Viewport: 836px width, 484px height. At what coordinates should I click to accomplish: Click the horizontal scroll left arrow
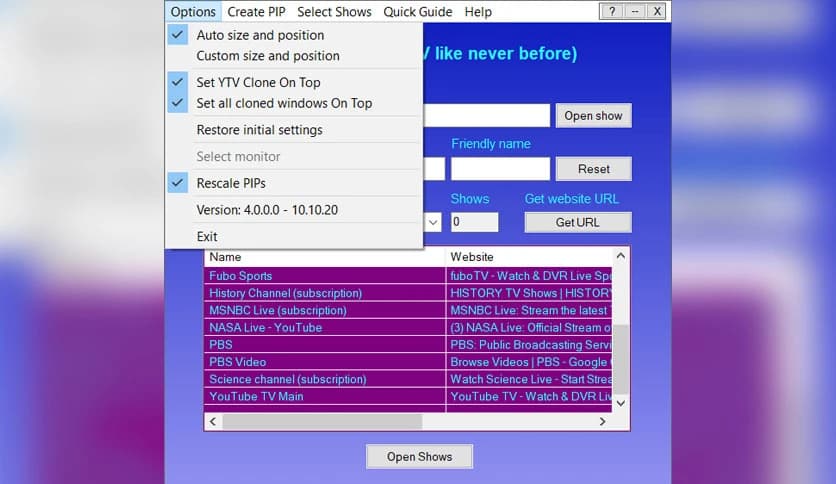tap(213, 422)
